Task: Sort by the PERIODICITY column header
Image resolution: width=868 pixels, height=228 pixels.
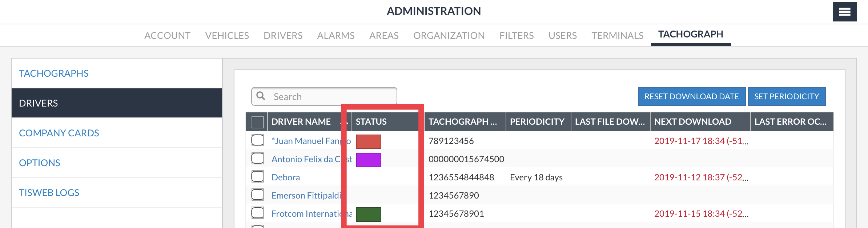Action: point(537,122)
